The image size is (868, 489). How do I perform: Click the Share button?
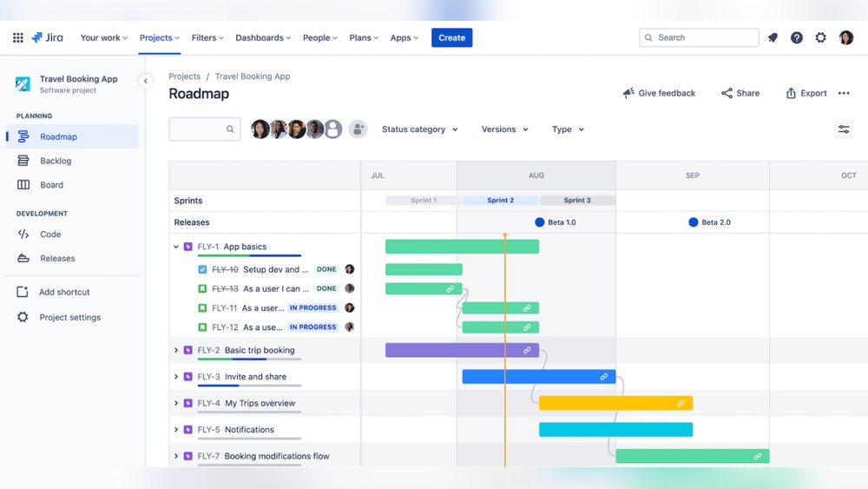pos(740,93)
